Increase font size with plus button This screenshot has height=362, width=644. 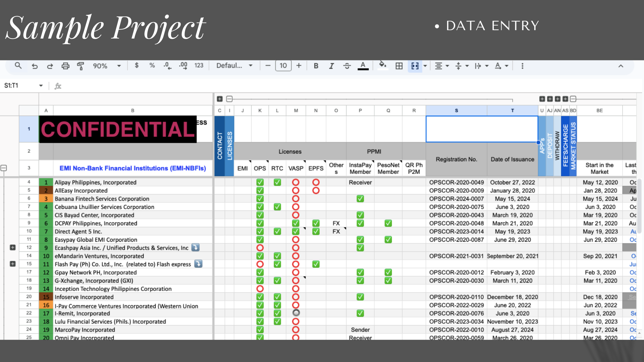(x=299, y=66)
